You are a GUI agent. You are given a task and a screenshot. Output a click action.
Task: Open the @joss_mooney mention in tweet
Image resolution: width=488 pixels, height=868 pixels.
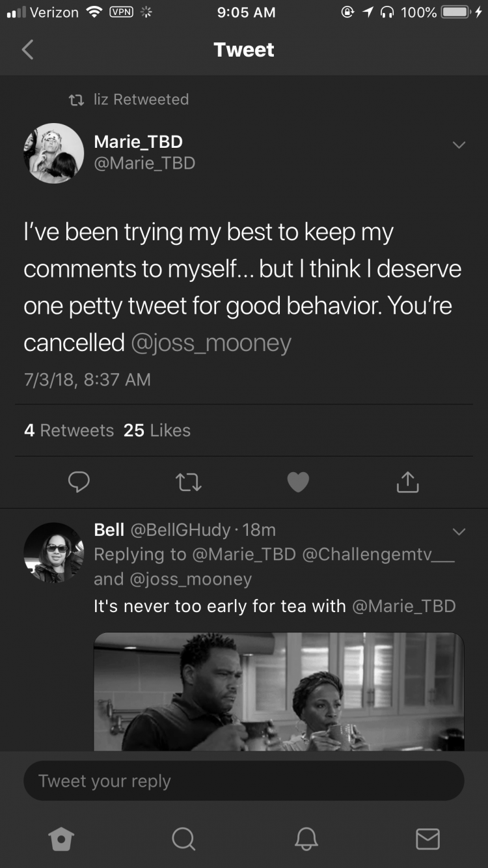211,343
